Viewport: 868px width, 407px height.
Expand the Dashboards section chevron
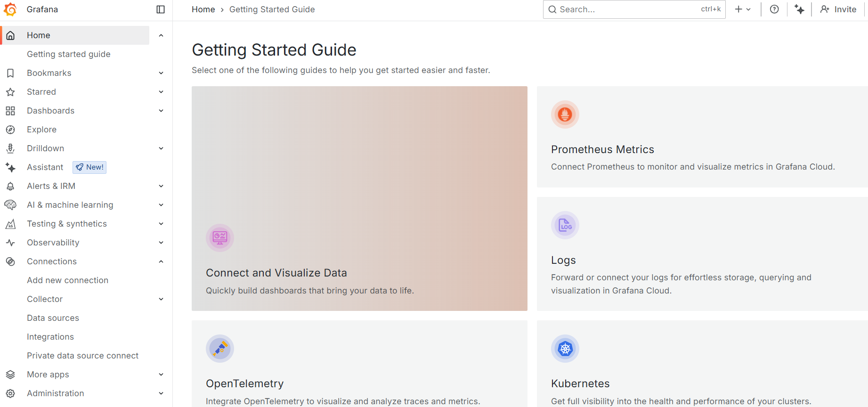coord(161,111)
